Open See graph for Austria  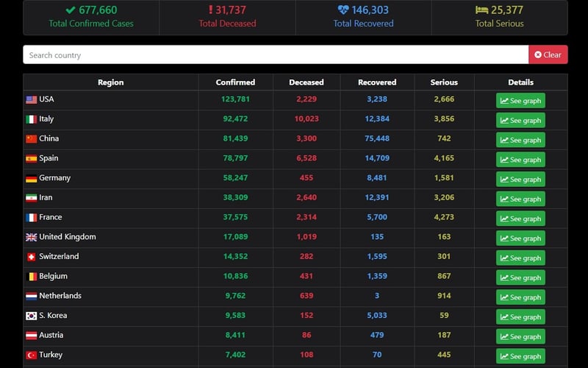[520, 336]
